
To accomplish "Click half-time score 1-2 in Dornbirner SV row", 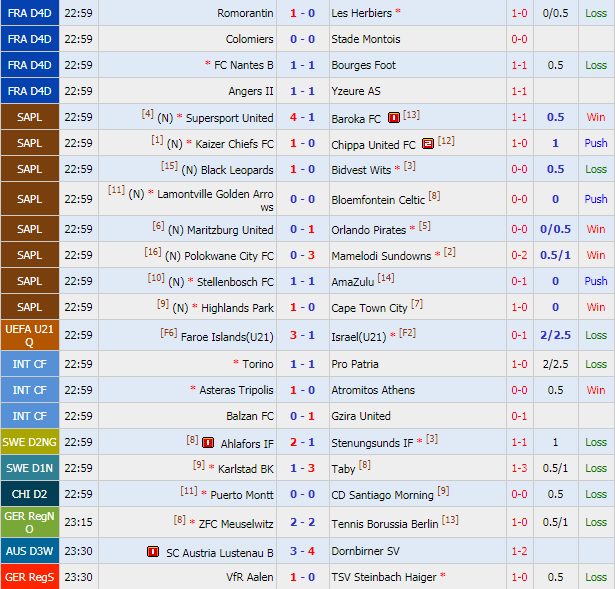I will [519, 551].
